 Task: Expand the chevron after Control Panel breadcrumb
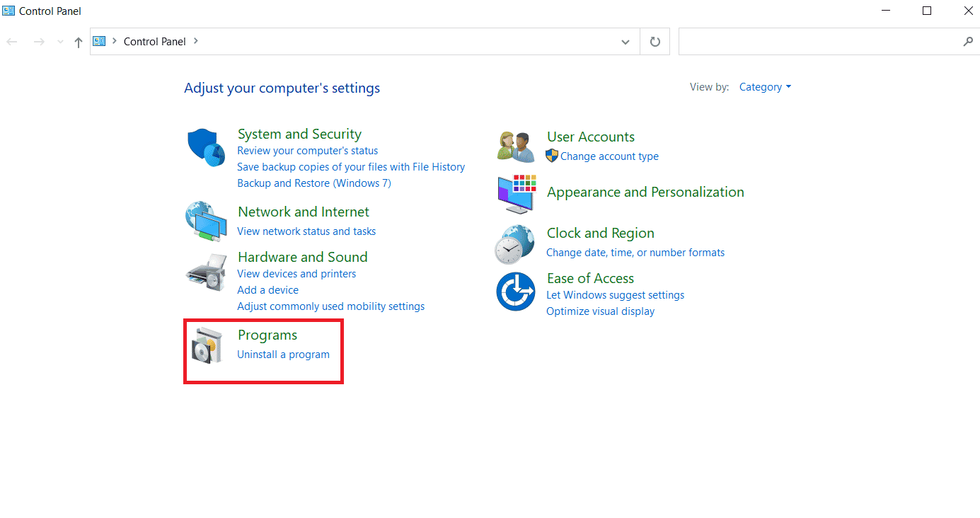coord(196,41)
